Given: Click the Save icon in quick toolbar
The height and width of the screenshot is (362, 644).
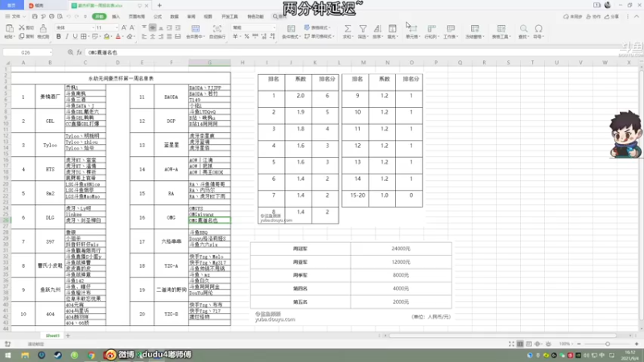Looking at the screenshot, I should 35,16.
